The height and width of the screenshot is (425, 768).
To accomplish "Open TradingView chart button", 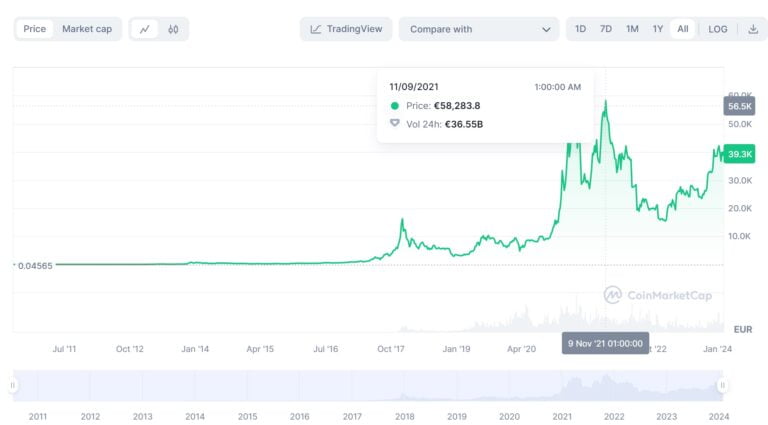I will (346, 29).
